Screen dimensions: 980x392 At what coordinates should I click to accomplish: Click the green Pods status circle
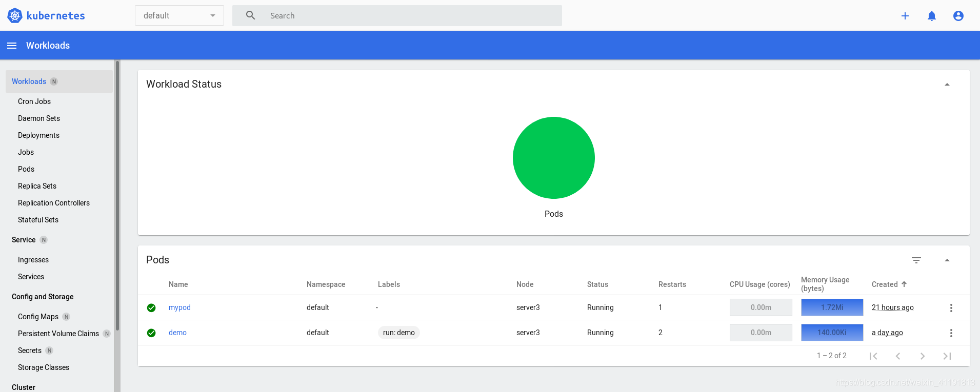(x=554, y=158)
